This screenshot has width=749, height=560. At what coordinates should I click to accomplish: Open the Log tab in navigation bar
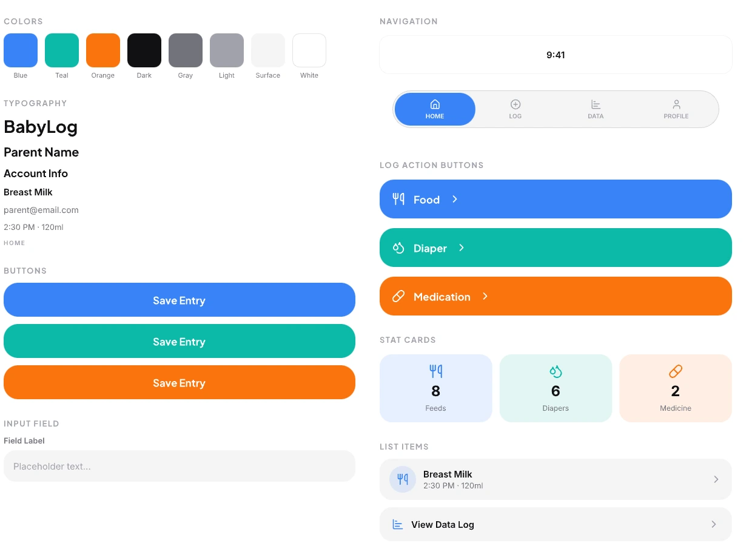coord(516,109)
